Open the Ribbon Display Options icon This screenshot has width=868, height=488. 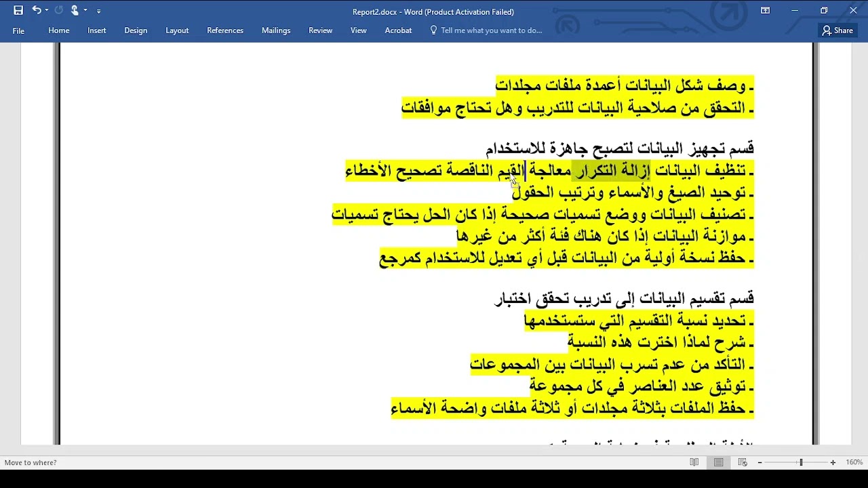[765, 10]
